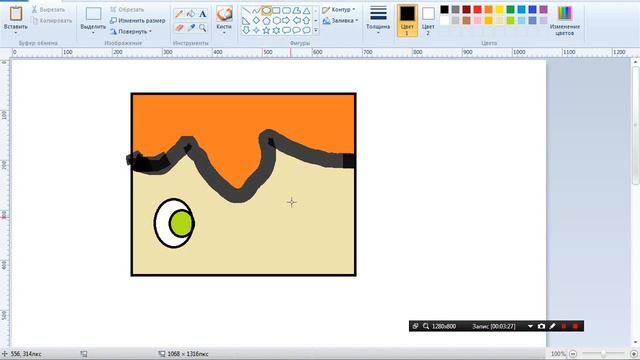640x360 pixels.
Task: Select the Color picker eyedropper tool
Action: tap(191, 27)
